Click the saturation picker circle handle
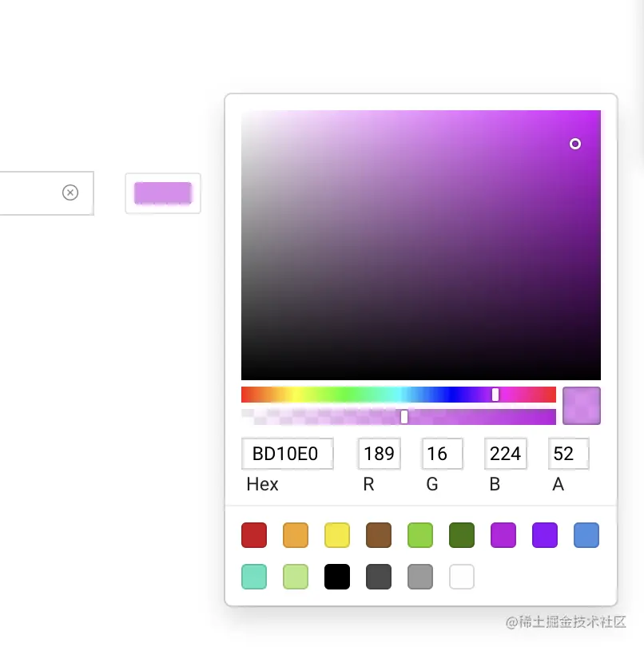Screen dimensions: 644x647 pyautogui.click(x=575, y=144)
